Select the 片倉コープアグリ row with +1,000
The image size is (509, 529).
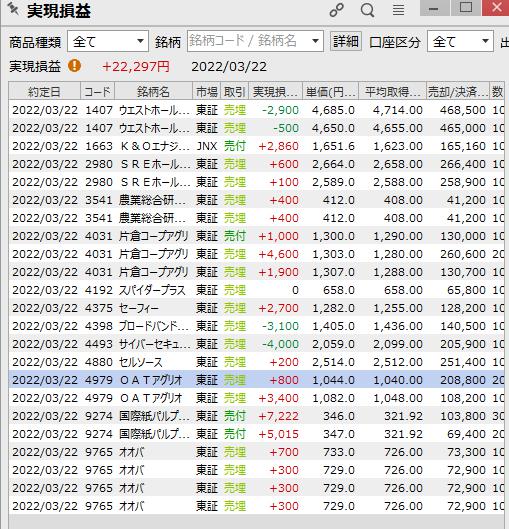(x=256, y=236)
